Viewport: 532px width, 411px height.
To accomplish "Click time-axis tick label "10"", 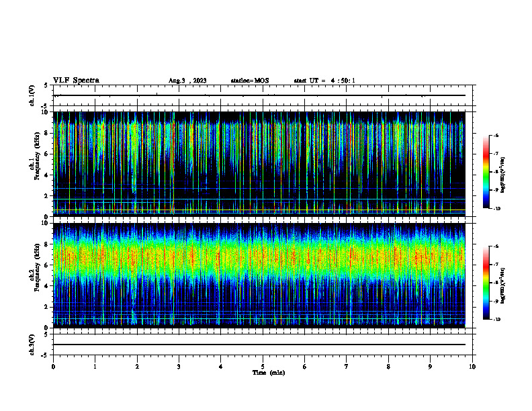I will point(472,367).
